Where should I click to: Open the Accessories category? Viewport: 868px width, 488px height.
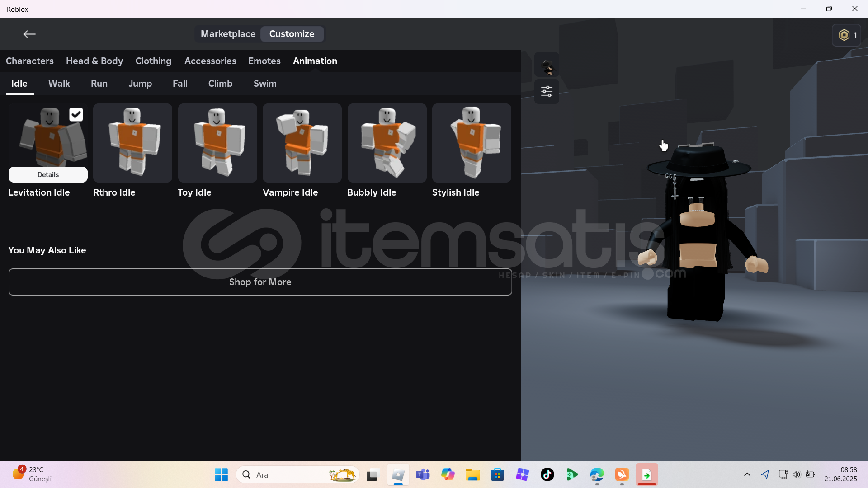tap(210, 61)
